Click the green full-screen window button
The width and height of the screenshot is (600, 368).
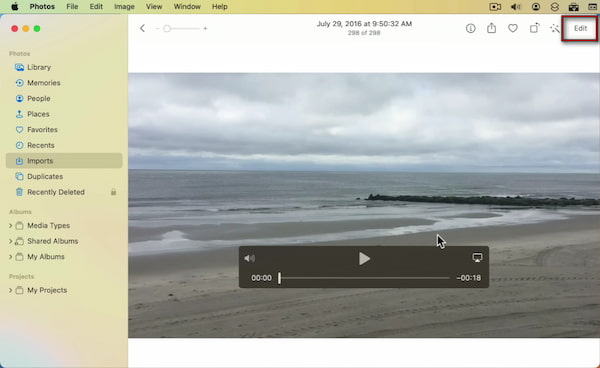[37, 29]
